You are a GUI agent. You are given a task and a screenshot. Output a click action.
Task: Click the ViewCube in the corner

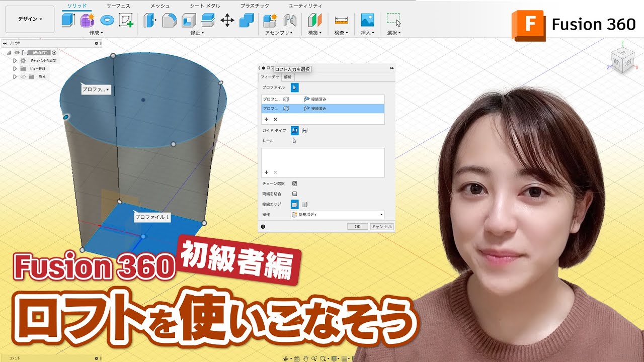click(x=622, y=61)
